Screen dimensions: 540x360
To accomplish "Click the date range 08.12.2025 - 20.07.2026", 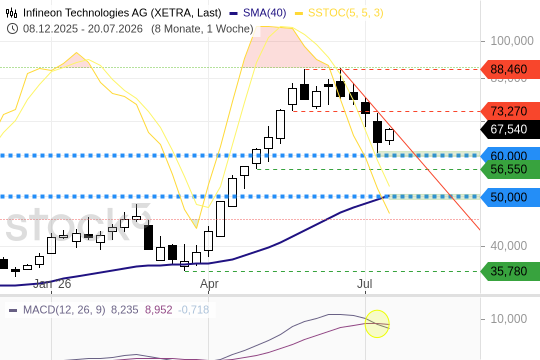I will 83,29.
